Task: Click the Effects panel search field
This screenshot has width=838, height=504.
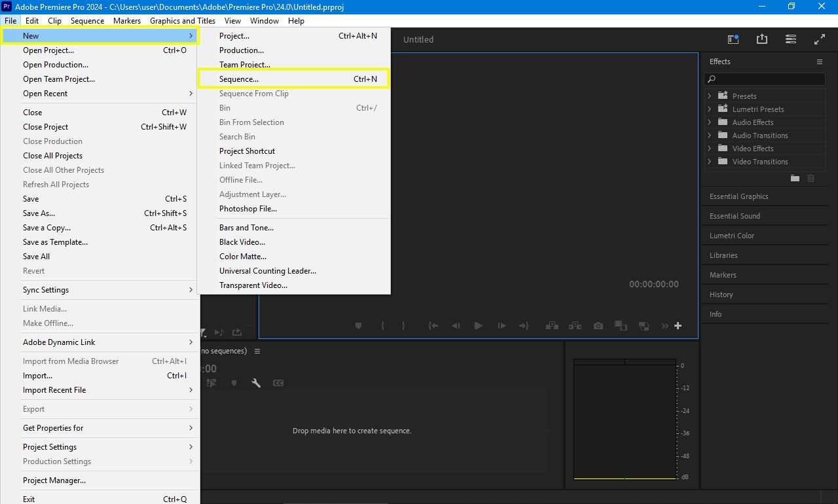Action: pyautogui.click(x=765, y=79)
